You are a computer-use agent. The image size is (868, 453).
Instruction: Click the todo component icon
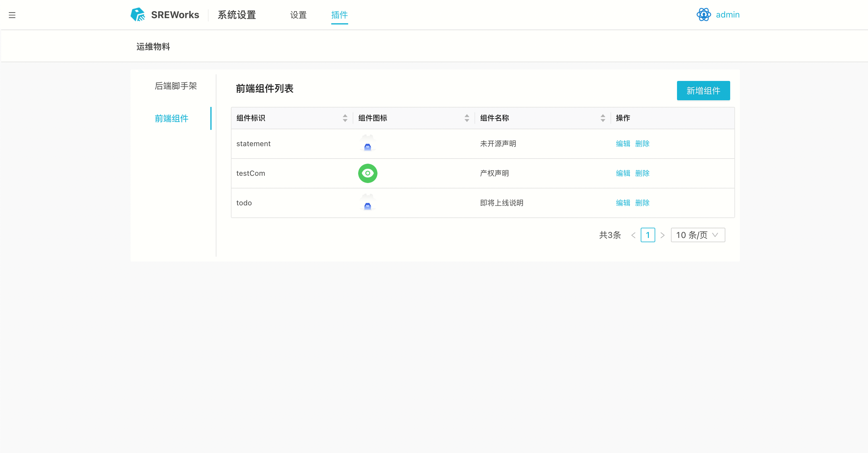pos(367,203)
